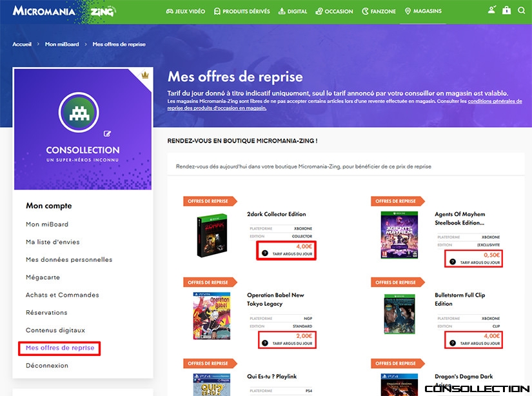
Task: Click the crown badge on profile card
Action: coord(145,75)
